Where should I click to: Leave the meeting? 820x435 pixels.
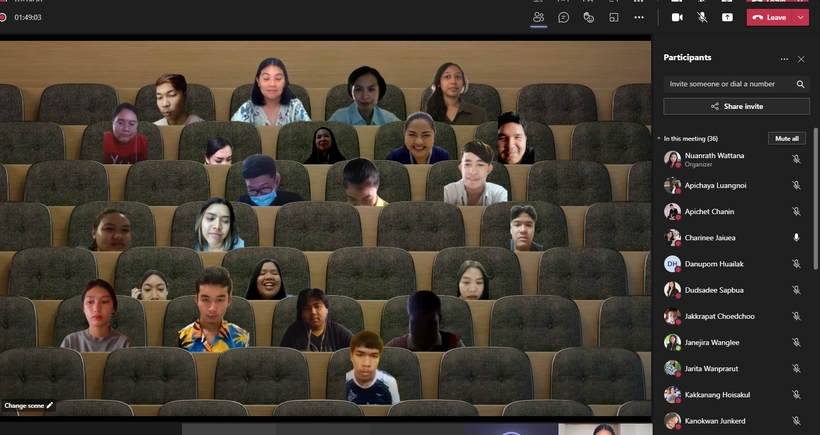(x=770, y=17)
